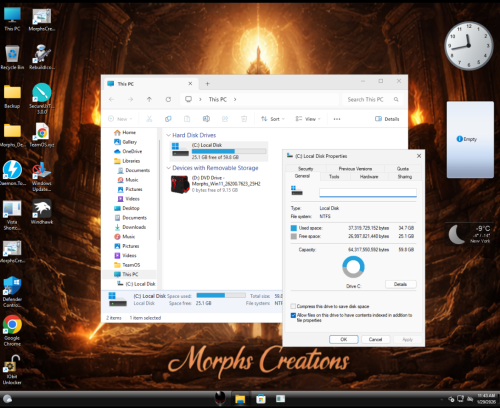This screenshot has width=500, height=408.
Task: Open Google Chrome desktop shortcut
Action: pos(12,330)
